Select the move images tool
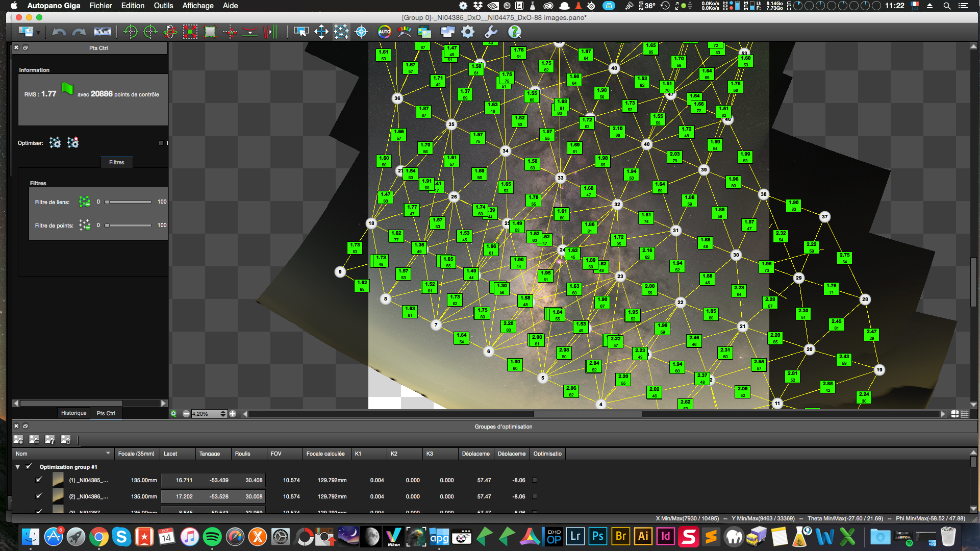The width and height of the screenshot is (980, 551). click(321, 32)
